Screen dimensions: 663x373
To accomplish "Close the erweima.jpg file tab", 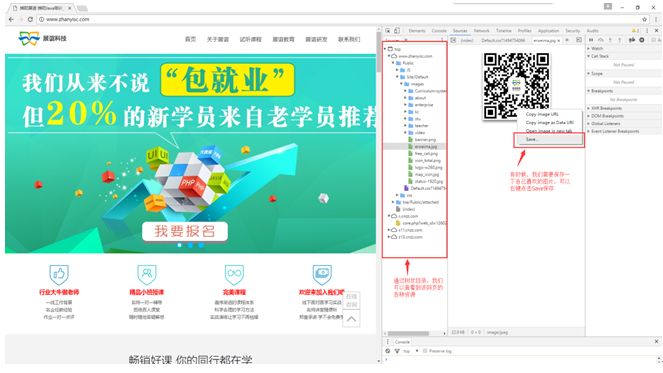I will 559,41.
